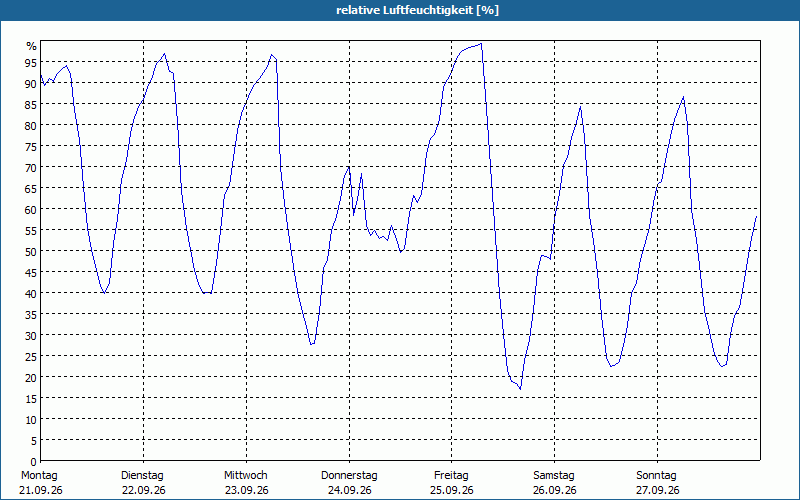Click the date 24.09.26

pos(349,490)
